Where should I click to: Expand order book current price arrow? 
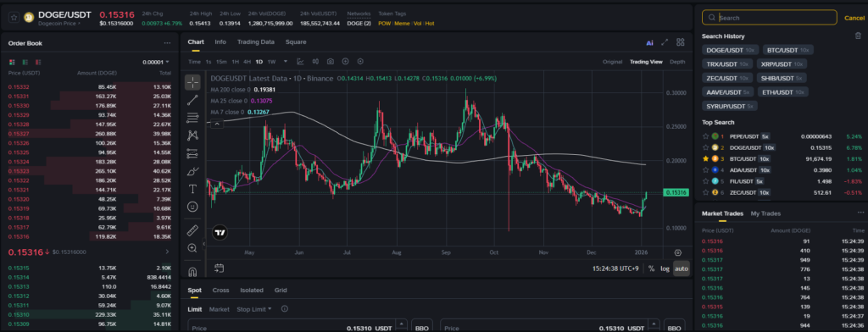(x=167, y=252)
